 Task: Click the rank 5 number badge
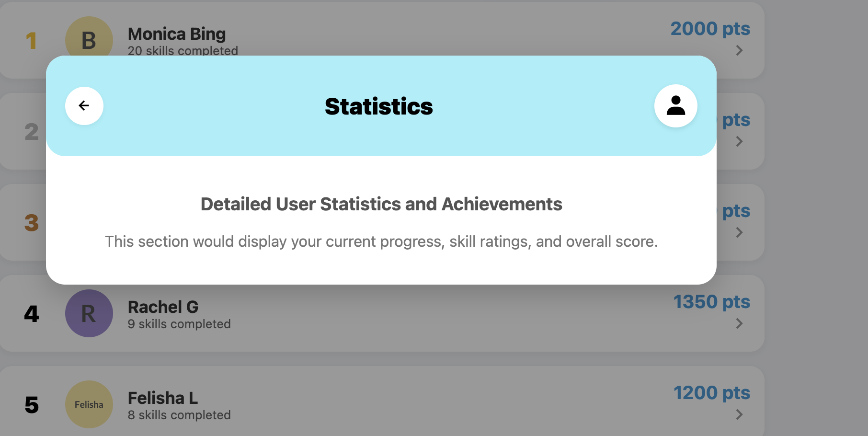31,405
